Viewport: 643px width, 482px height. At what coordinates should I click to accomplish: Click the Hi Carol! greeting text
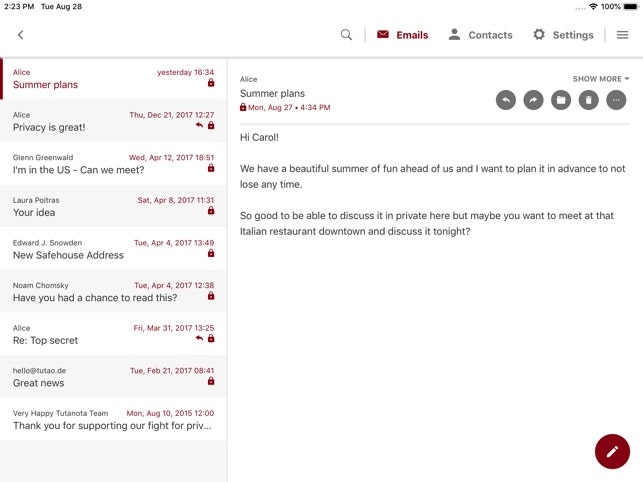(259, 137)
